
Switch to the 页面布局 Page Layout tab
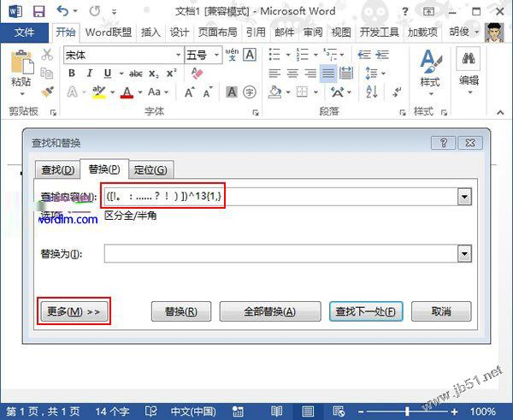(x=217, y=33)
